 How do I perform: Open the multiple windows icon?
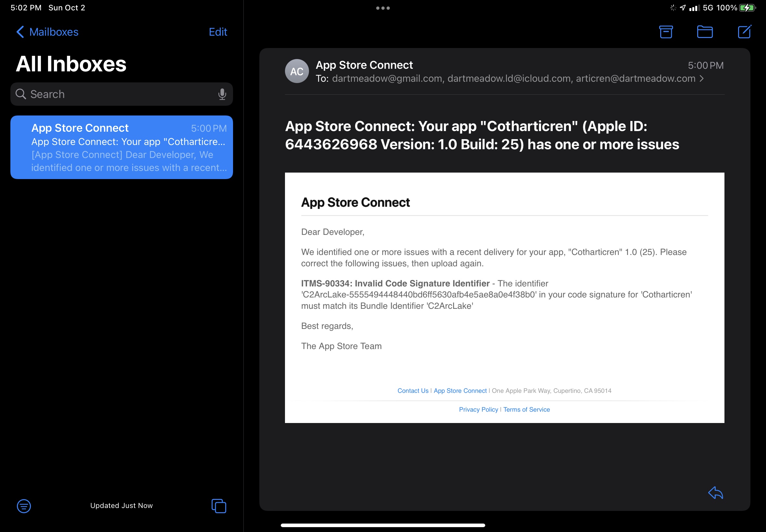(x=219, y=506)
